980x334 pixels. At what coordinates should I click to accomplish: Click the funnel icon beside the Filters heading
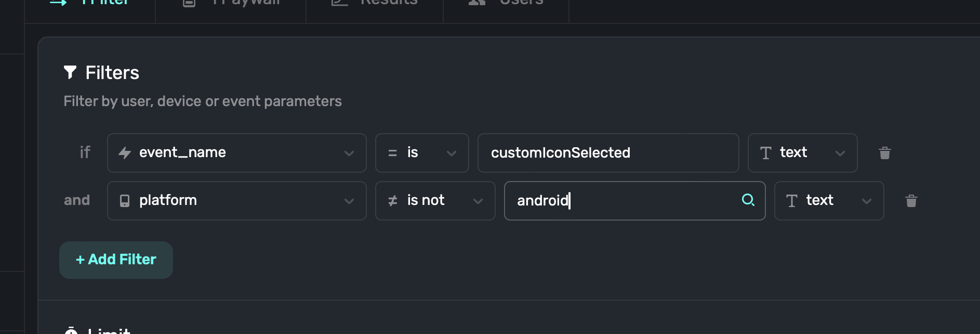70,72
